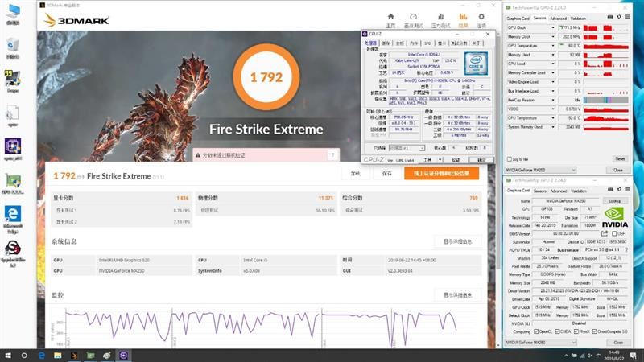Switch to Advanced tab in lower GPU-Z window
Viewport: 644px width, 362px height.
pyautogui.click(x=558, y=191)
